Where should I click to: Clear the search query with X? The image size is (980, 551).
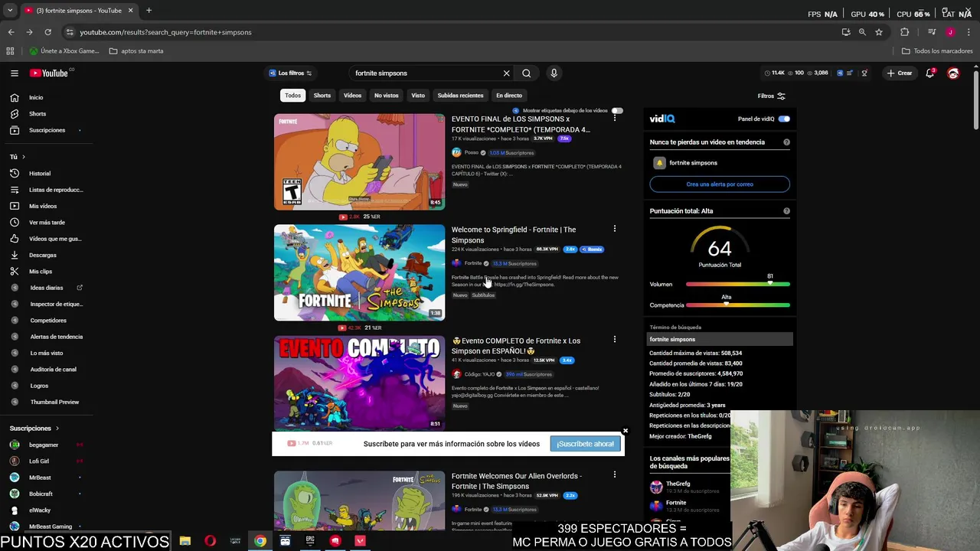point(506,73)
